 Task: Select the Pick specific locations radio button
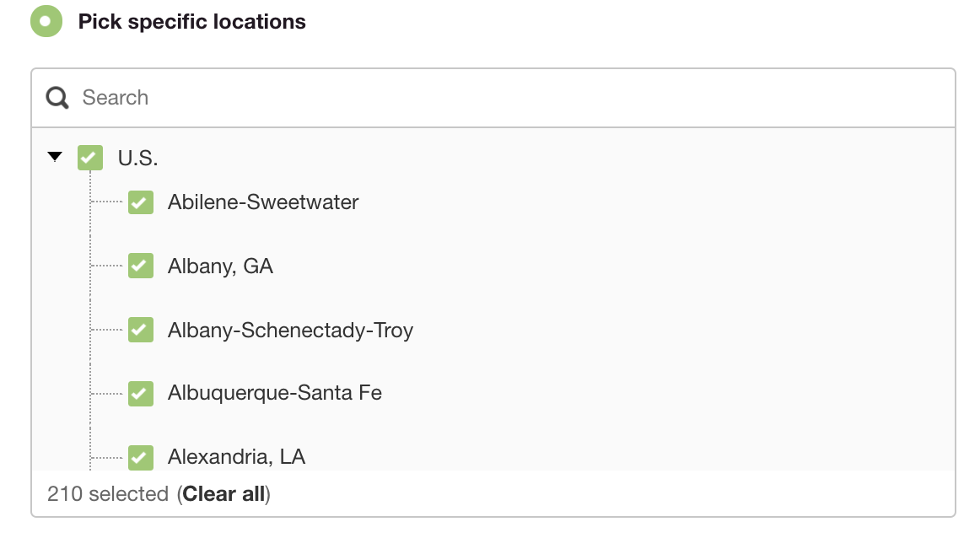46,21
